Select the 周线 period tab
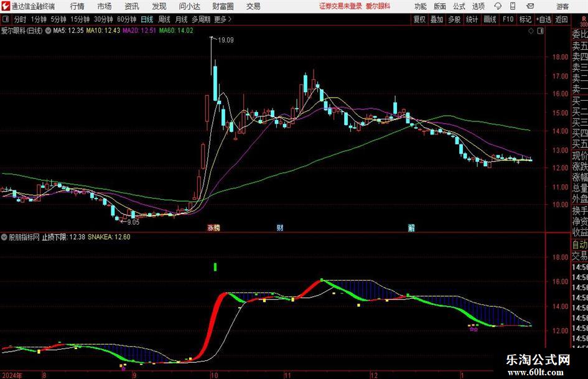 tap(164, 19)
